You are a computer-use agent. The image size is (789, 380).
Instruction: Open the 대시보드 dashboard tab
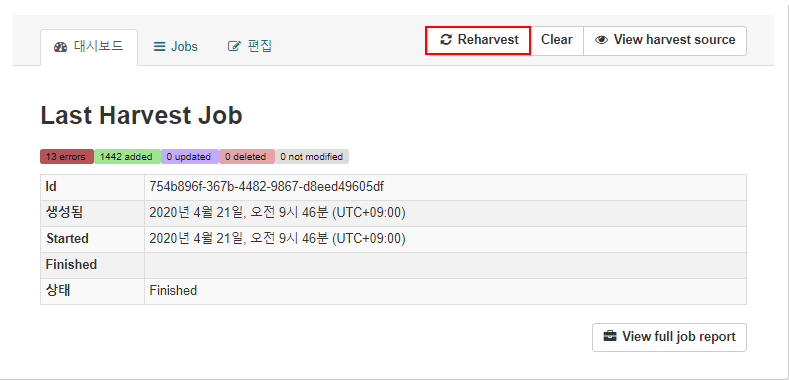click(x=89, y=47)
